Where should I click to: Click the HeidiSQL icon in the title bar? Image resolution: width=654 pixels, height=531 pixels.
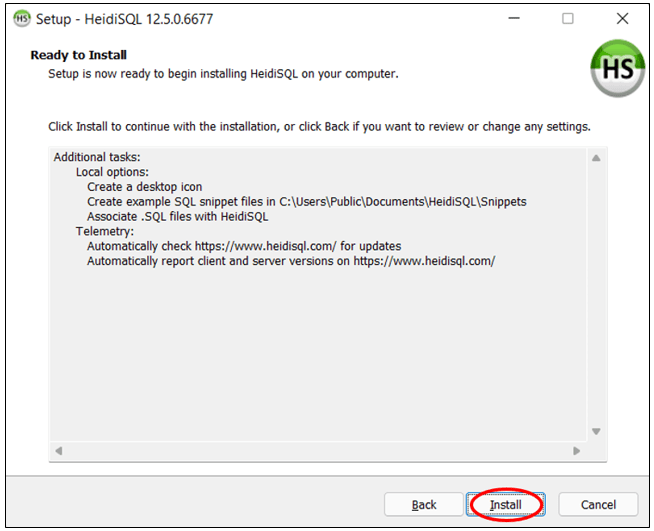click(21, 19)
